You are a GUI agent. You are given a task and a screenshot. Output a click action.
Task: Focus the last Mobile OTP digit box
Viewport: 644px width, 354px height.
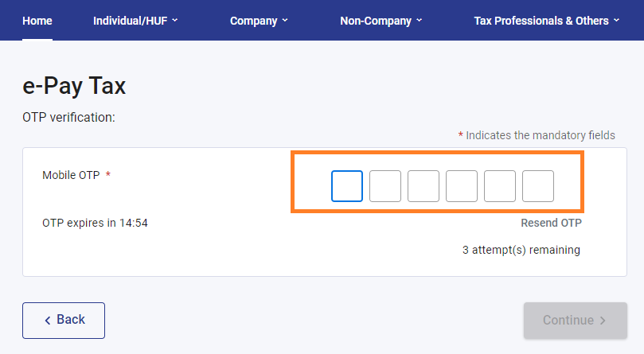click(538, 186)
